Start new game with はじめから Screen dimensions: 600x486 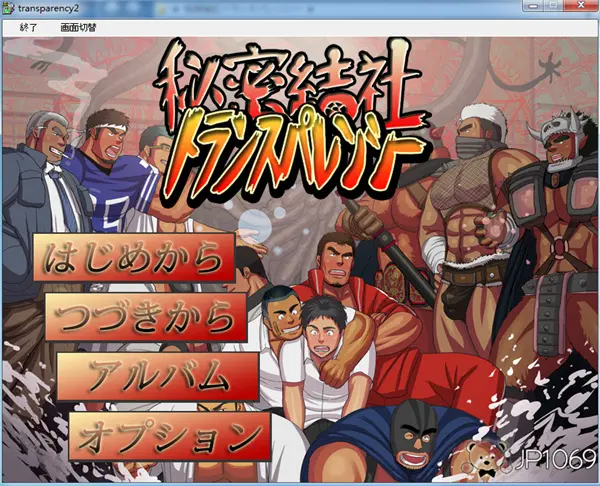[134, 258]
